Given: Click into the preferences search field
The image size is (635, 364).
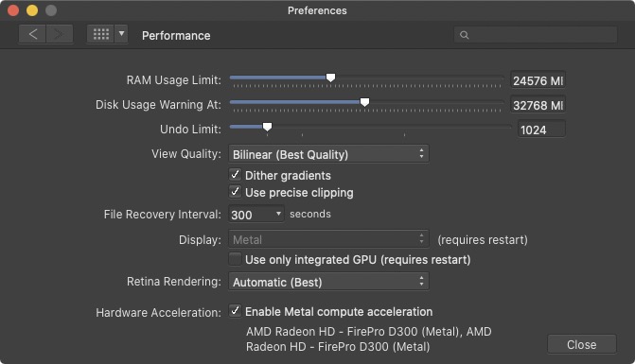Looking at the screenshot, I should tap(536, 35).
